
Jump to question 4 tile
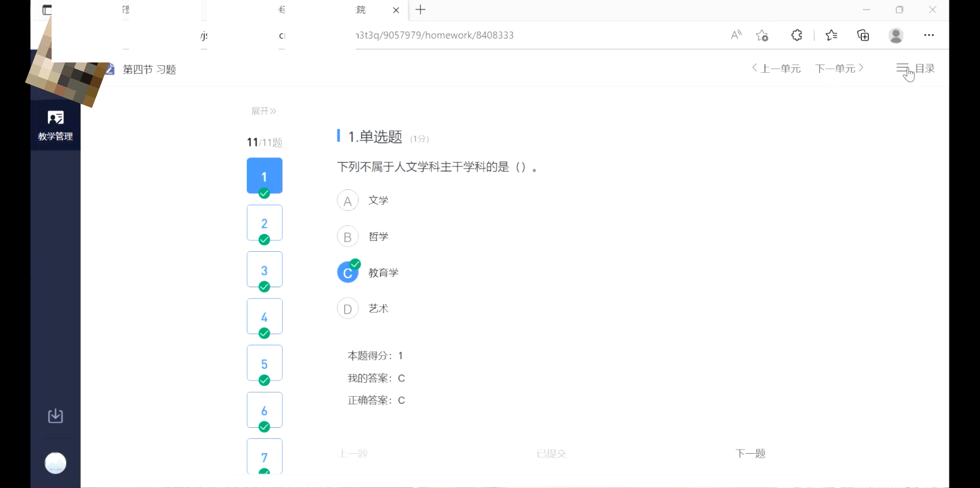(x=264, y=317)
